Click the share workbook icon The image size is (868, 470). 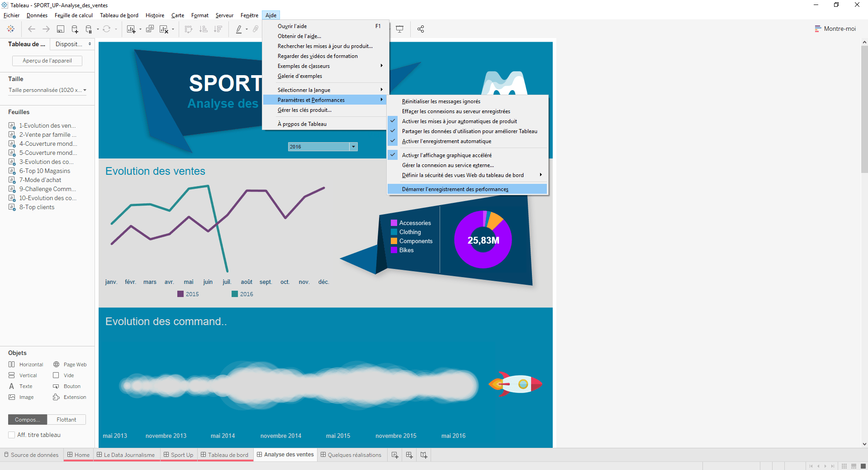tap(421, 29)
